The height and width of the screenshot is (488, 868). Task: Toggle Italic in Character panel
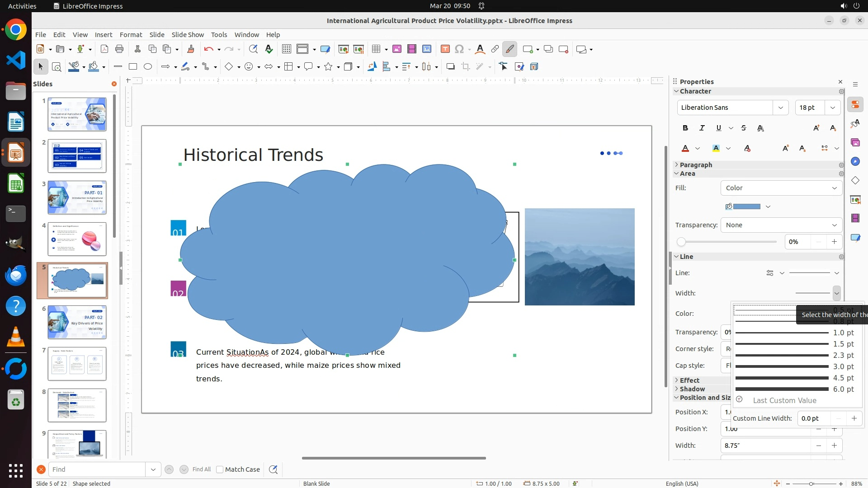point(702,128)
